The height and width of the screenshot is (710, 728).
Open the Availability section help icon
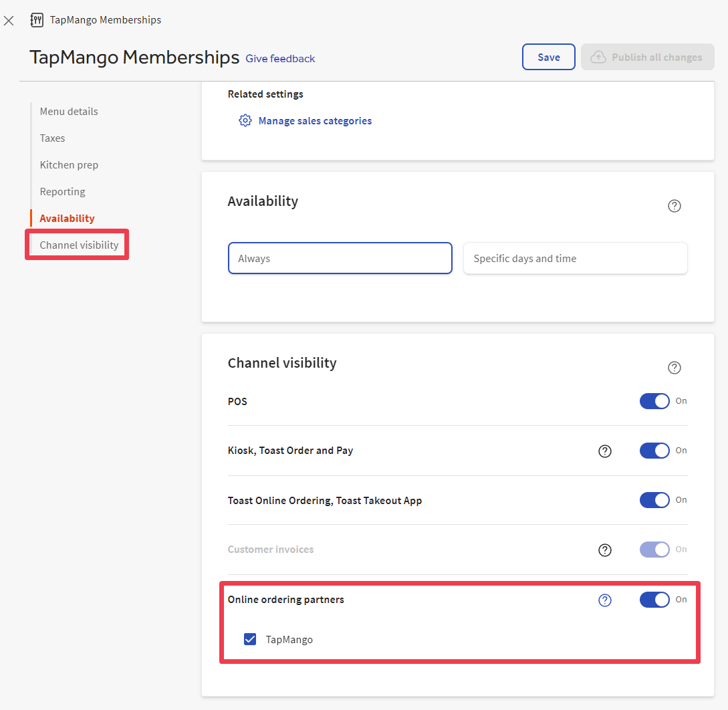[674, 205]
